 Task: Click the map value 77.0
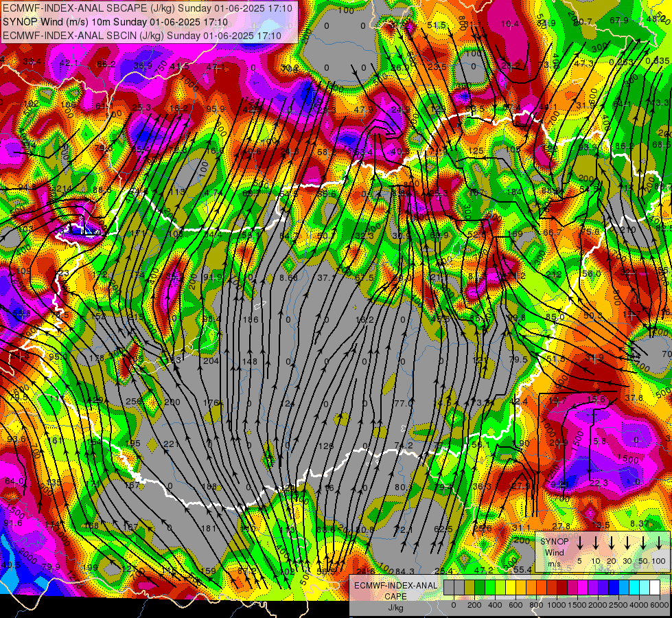point(404,403)
